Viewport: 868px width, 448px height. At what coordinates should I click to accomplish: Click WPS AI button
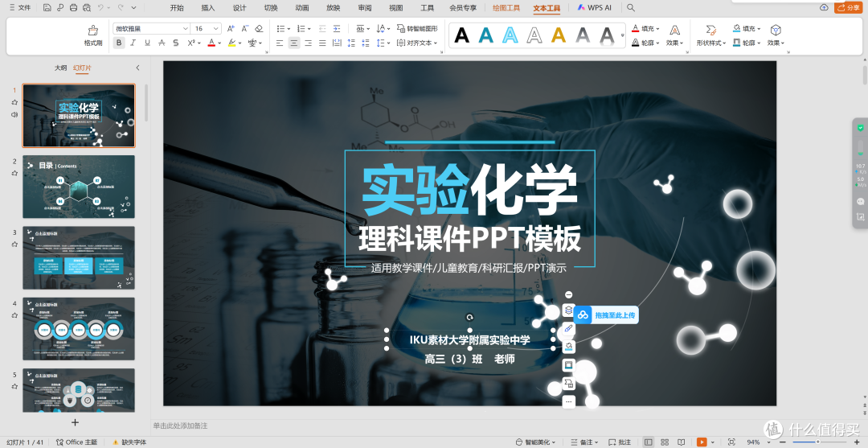point(594,8)
